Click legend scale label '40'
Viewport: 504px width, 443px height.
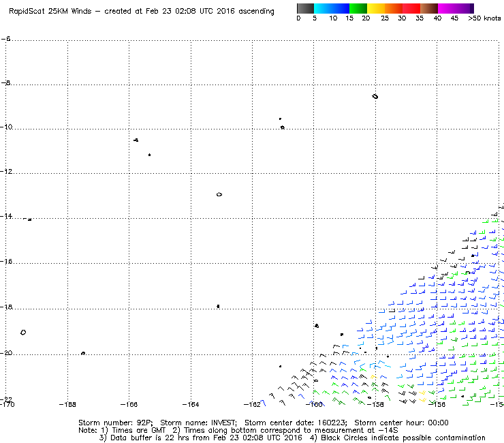(x=437, y=18)
